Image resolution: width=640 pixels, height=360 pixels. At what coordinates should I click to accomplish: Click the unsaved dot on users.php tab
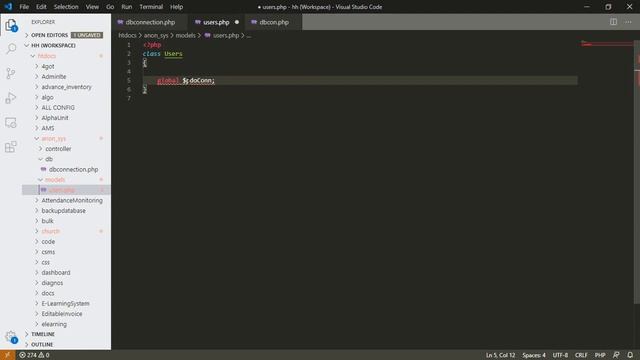(237, 22)
